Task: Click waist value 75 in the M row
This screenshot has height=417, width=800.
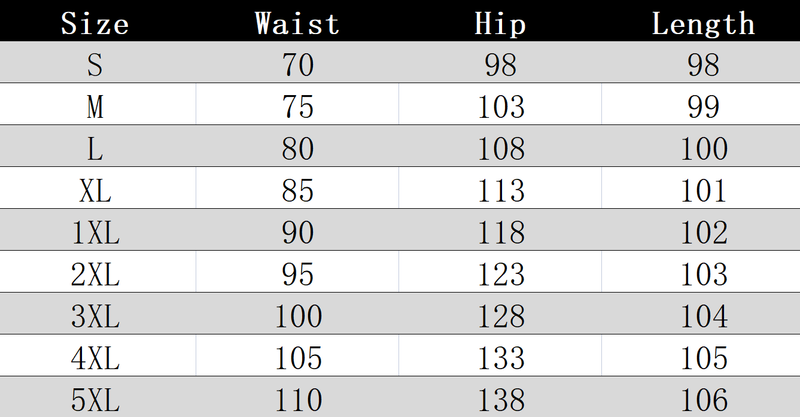Action: [x=298, y=107]
